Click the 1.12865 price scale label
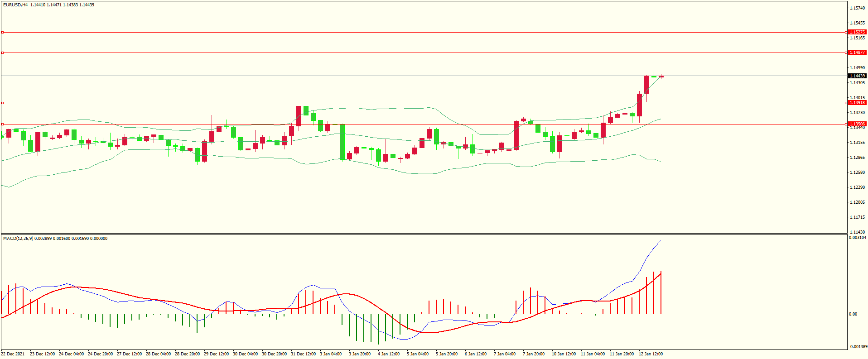Image resolution: width=868 pixels, height=359 pixels. [x=858, y=158]
